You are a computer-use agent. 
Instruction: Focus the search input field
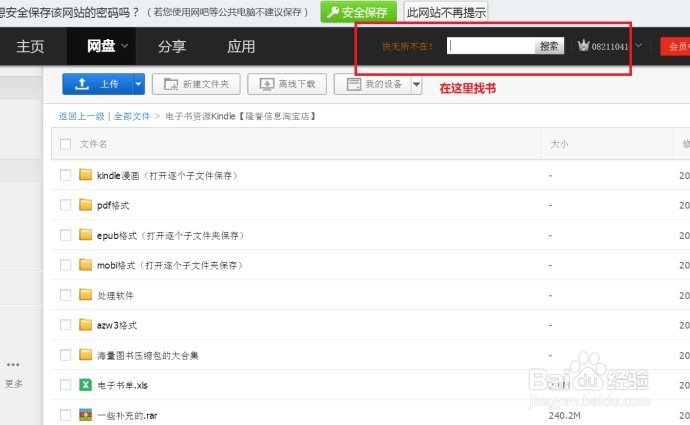[x=491, y=46]
